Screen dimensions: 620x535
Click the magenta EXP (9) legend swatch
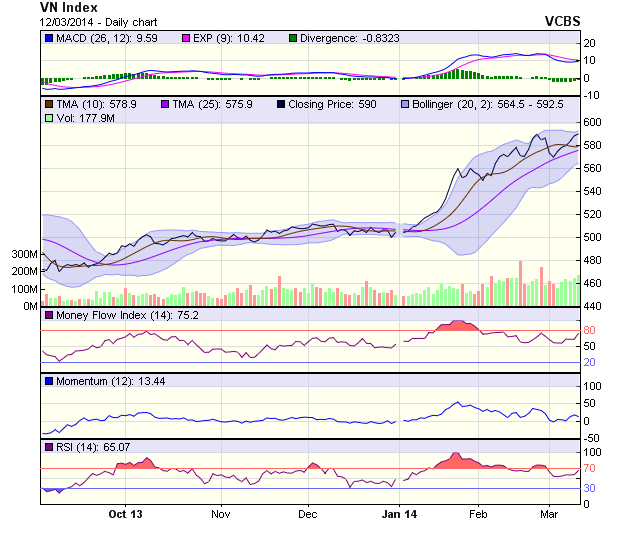(x=185, y=38)
